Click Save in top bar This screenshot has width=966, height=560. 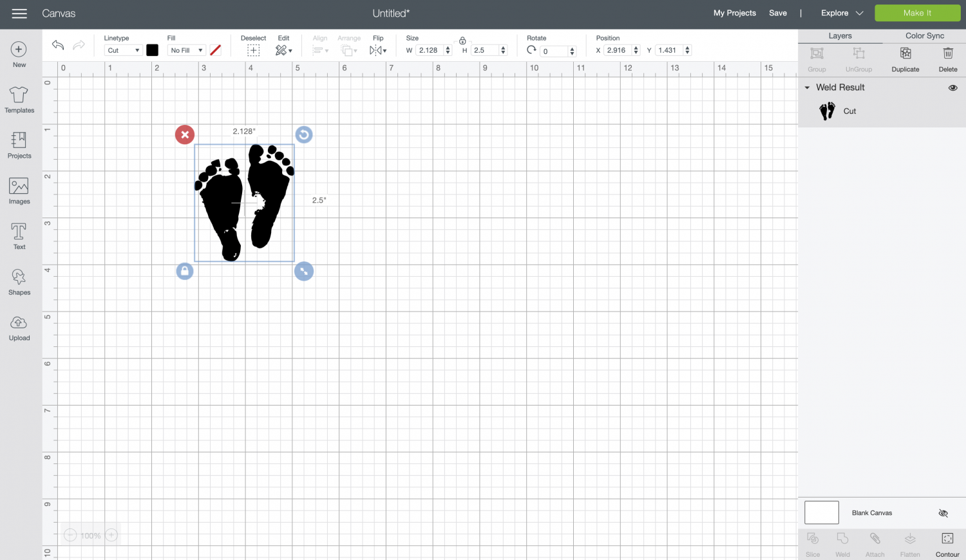click(x=778, y=13)
